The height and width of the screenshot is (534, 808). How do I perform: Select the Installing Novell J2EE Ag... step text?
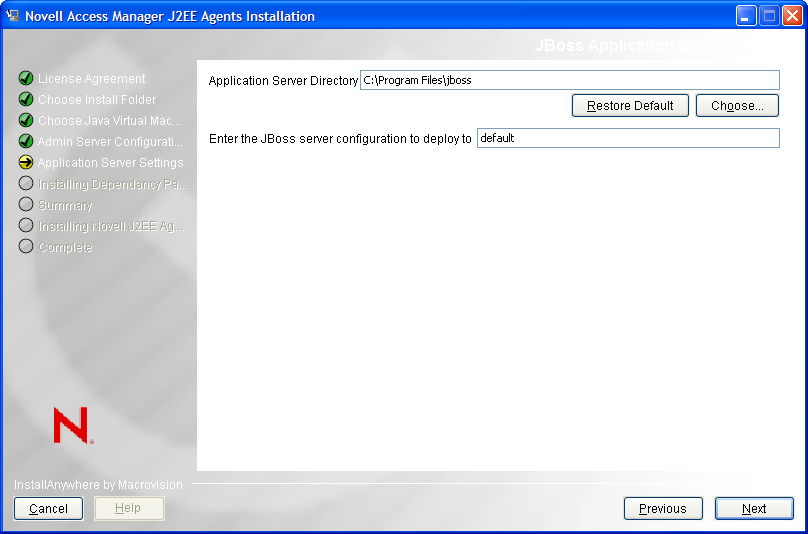(111, 226)
